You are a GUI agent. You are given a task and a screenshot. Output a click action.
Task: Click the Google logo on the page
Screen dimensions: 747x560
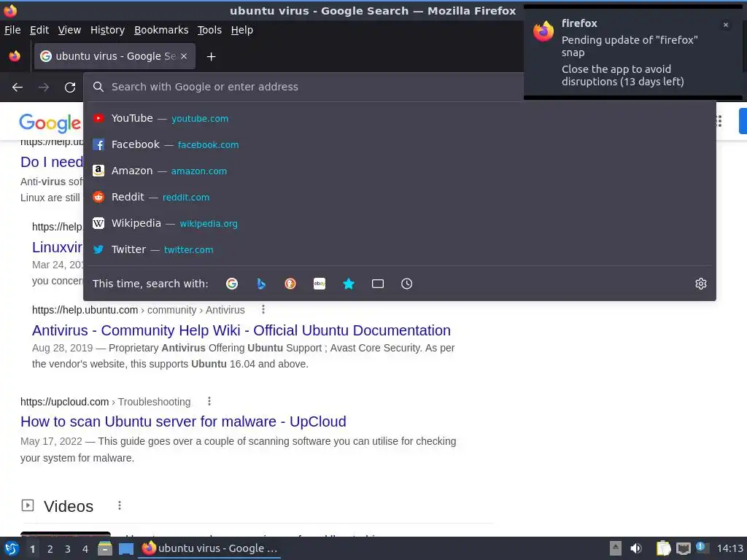point(50,122)
